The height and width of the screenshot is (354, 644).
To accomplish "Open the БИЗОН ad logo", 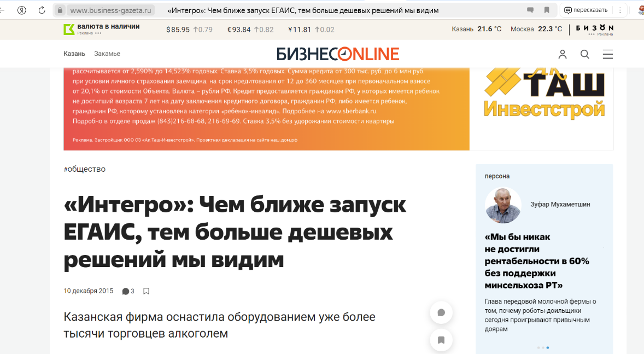I will click(594, 28).
